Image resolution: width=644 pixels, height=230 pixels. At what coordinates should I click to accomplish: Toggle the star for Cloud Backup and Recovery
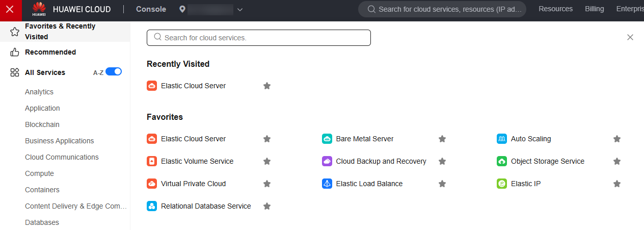442,161
